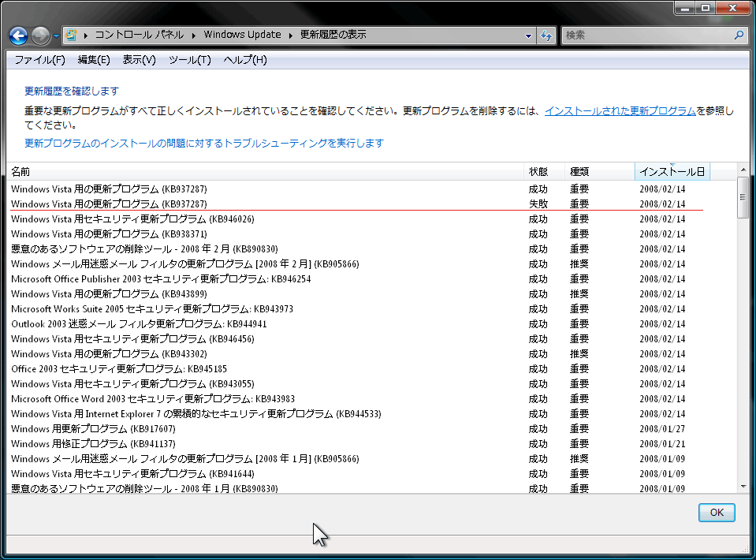Viewport: 756px width, 560px height.
Task: Click the Refresh button beside address bar
Action: (x=546, y=35)
